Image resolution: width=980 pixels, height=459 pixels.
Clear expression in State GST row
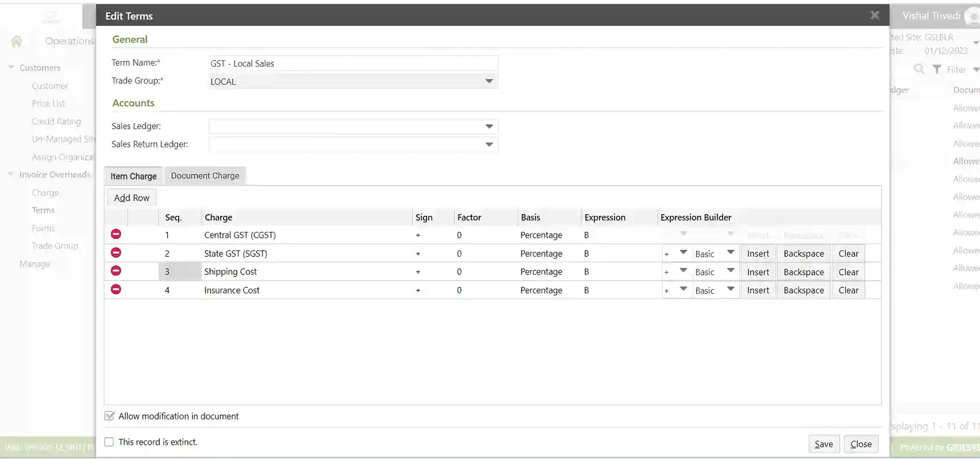849,254
